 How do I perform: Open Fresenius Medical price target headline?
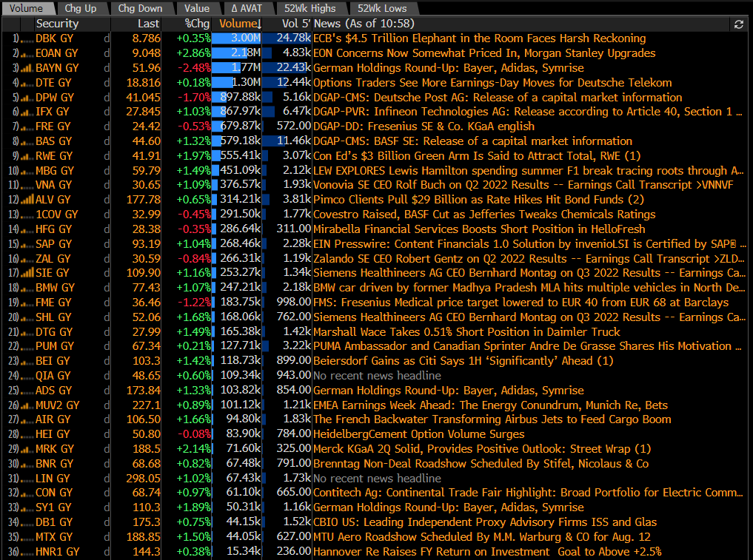(x=521, y=303)
